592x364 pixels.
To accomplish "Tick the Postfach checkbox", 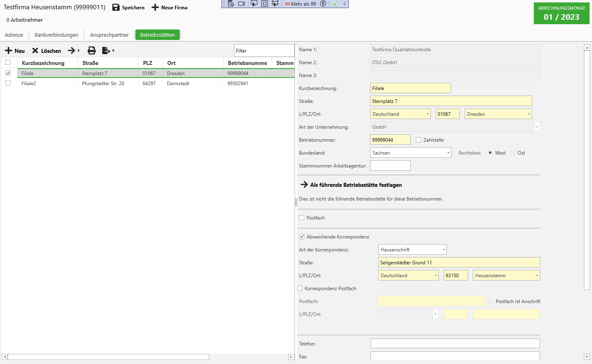I will [302, 218].
